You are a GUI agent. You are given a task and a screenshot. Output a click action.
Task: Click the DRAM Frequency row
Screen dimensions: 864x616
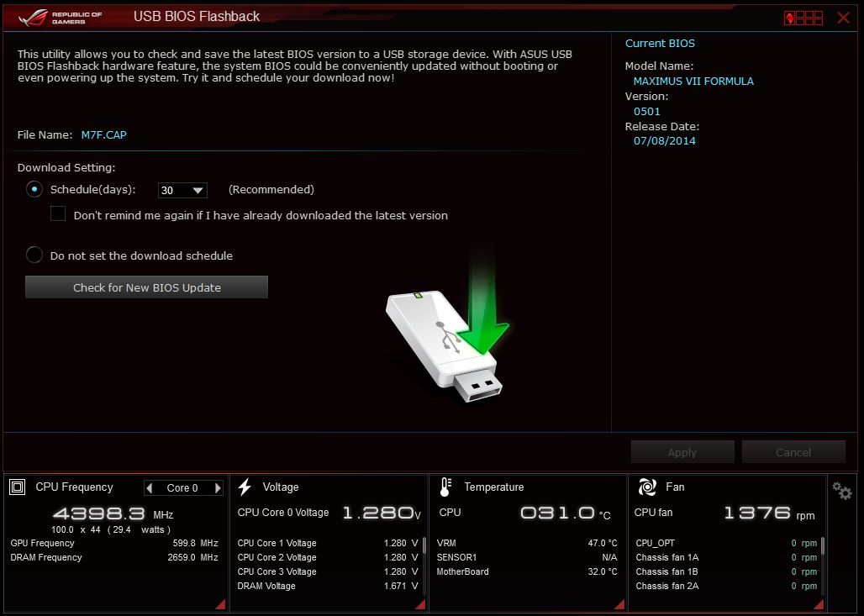114,558
